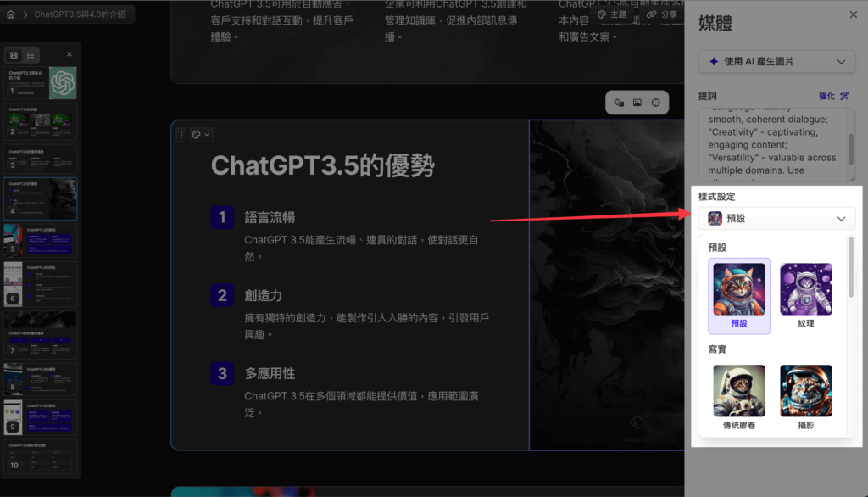Viewport: 868px width, 497px height.
Task: Click the sparkle icon inside the AI generate button
Action: tap(715, 61)
